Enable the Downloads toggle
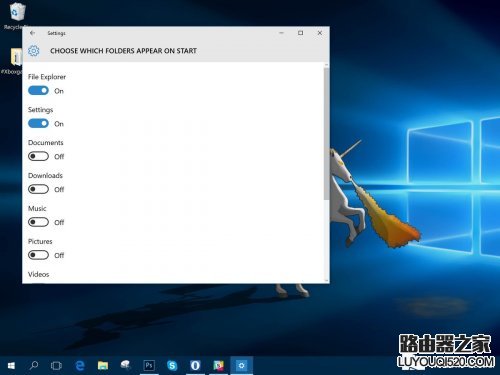This screenshot has width=500, height=375. (38, 189)
